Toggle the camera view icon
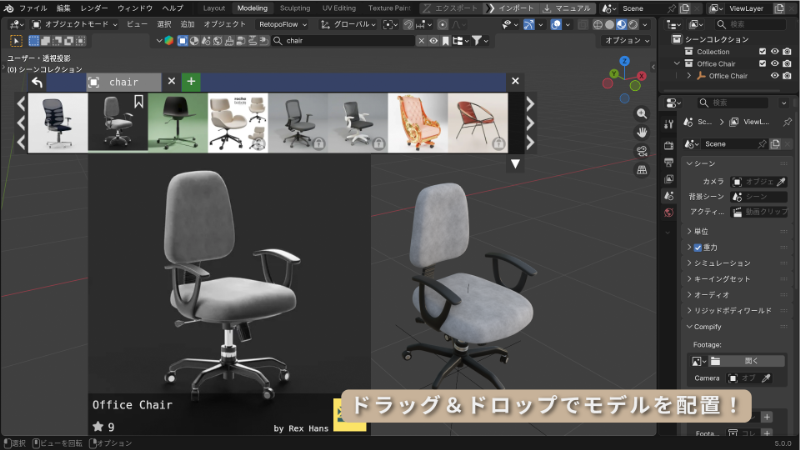The height and width of the screenshot is (450, 800). pos(642,151)
